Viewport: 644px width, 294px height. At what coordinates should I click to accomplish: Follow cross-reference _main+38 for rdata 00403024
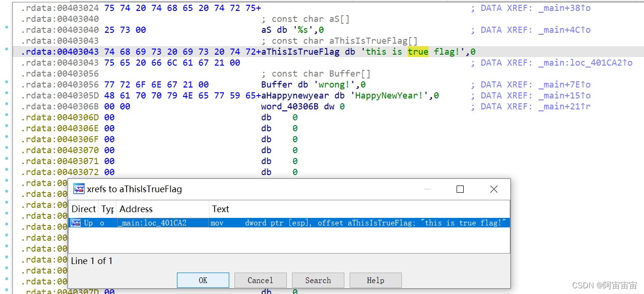click(564, 8)
